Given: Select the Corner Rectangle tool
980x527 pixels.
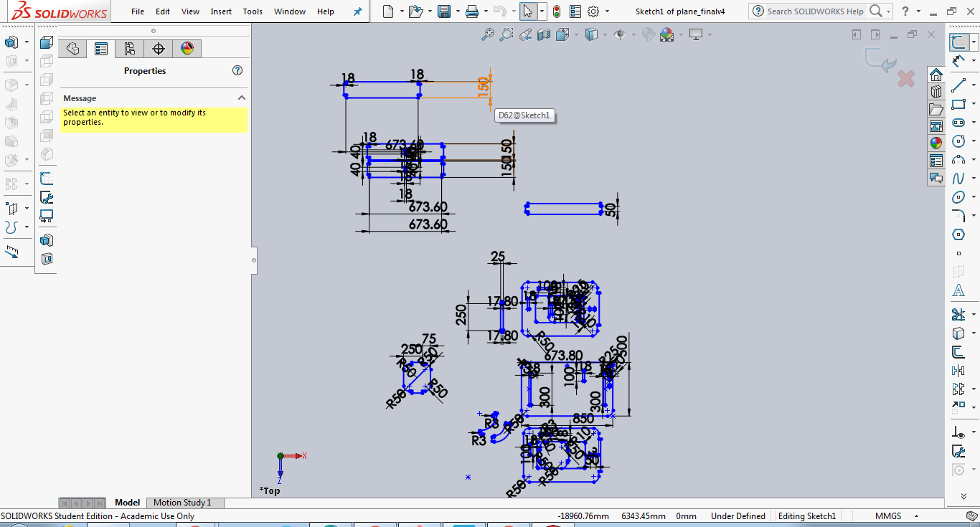Looking at the screenshot, I should click(958, 104).
